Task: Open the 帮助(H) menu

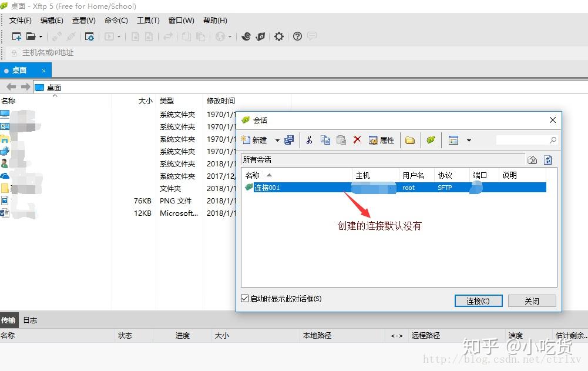Action: pos(215,20)
